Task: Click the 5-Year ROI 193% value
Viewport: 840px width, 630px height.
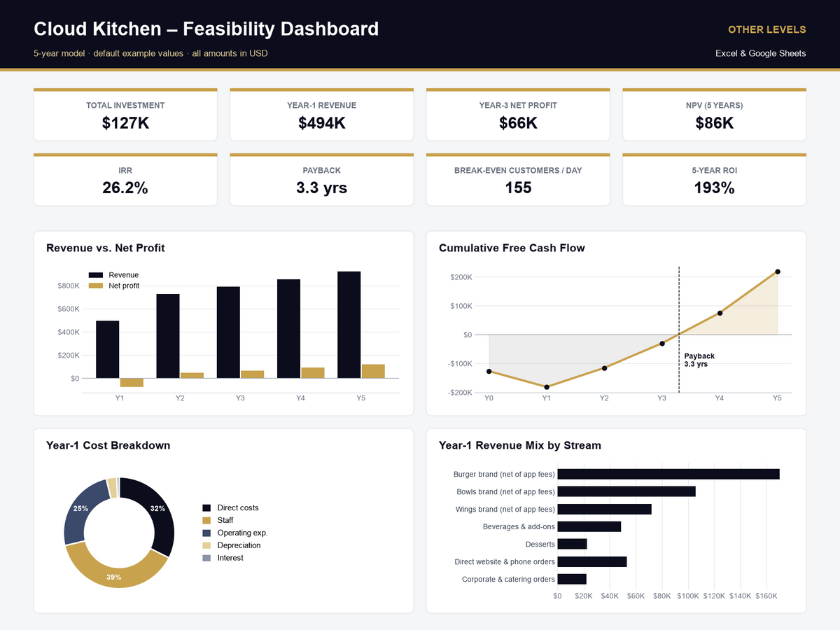Action: tap(714, 188)
